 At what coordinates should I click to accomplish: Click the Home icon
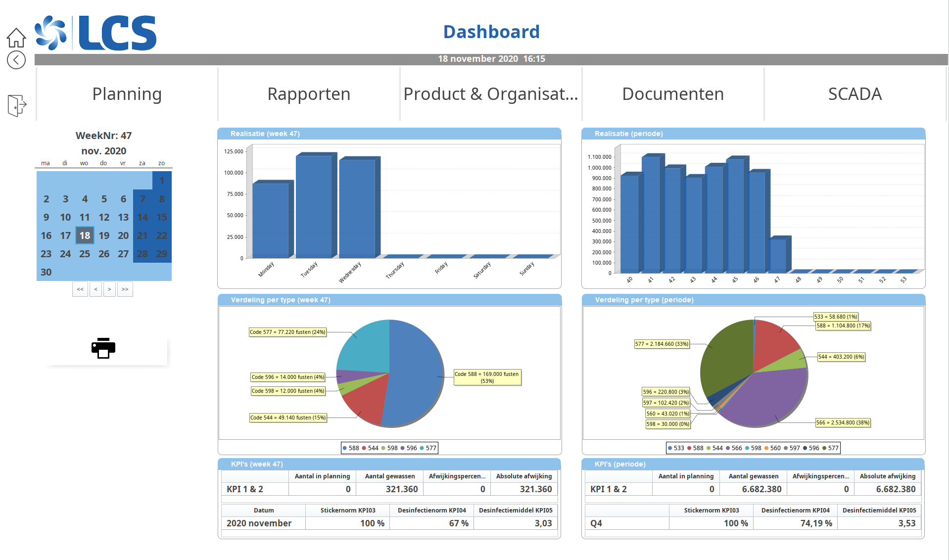point(16,38)
